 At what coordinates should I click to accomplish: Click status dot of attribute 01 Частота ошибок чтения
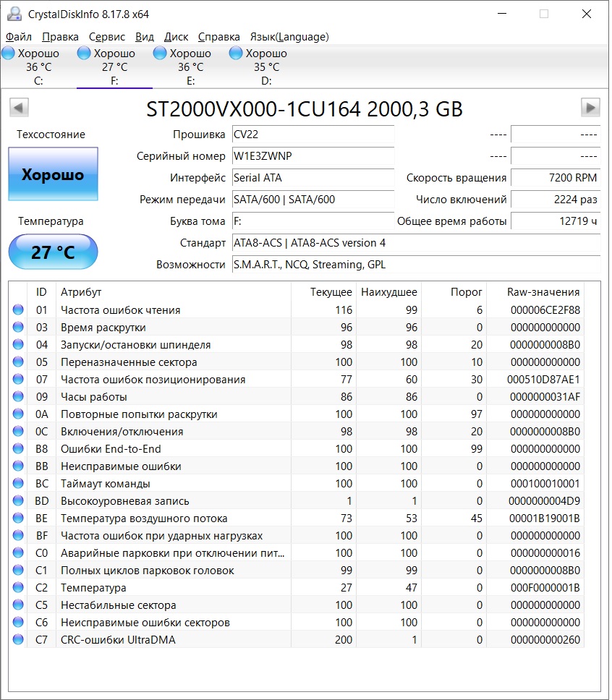tap(18, 310)
